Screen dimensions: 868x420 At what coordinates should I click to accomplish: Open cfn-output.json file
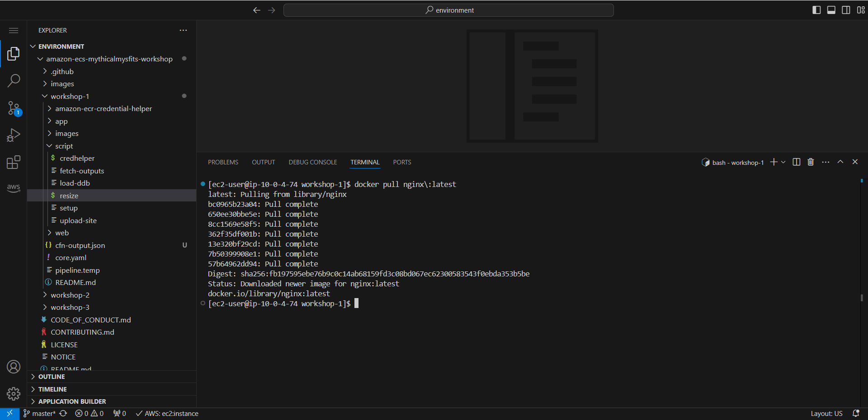click(x=112, y=246)
